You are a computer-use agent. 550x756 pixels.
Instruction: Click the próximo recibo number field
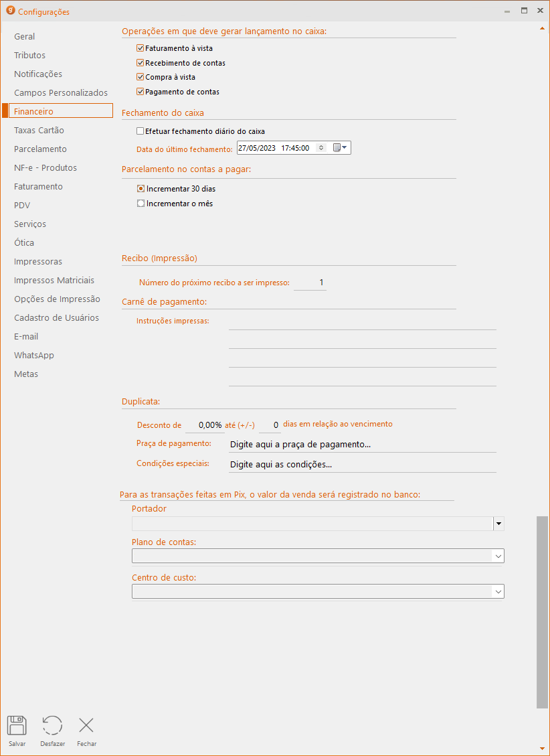[310, 283]
